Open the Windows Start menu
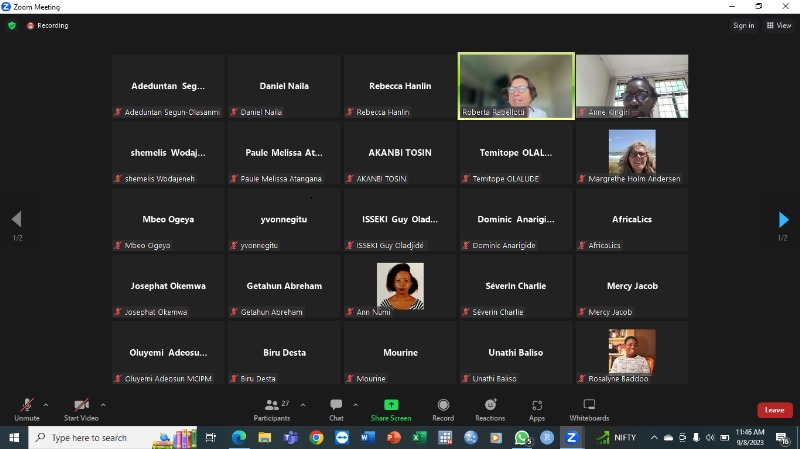The width and height of the screenshot is (800, 449). 14,438
